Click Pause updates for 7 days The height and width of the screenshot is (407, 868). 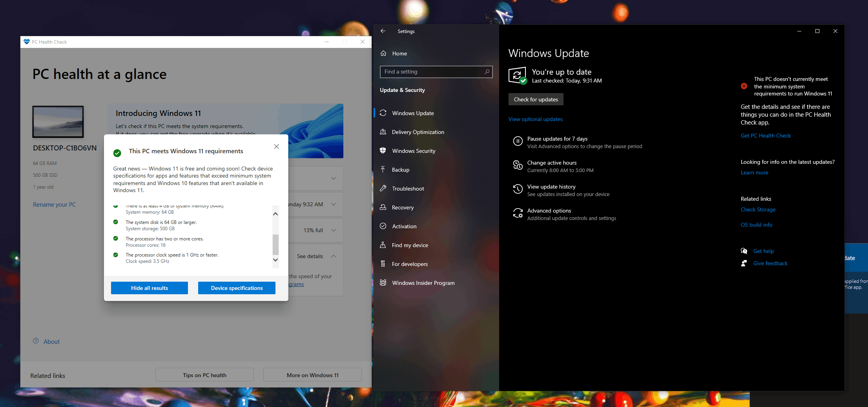tap(557, 139)
